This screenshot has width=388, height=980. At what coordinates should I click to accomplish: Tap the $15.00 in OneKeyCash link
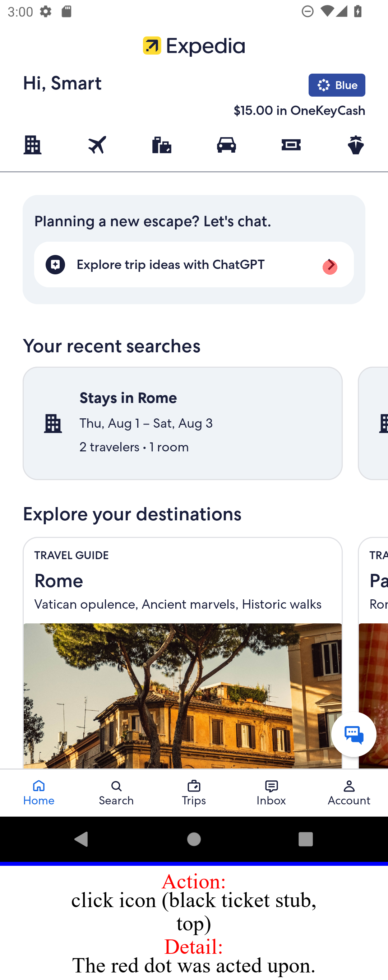point(299,110)
